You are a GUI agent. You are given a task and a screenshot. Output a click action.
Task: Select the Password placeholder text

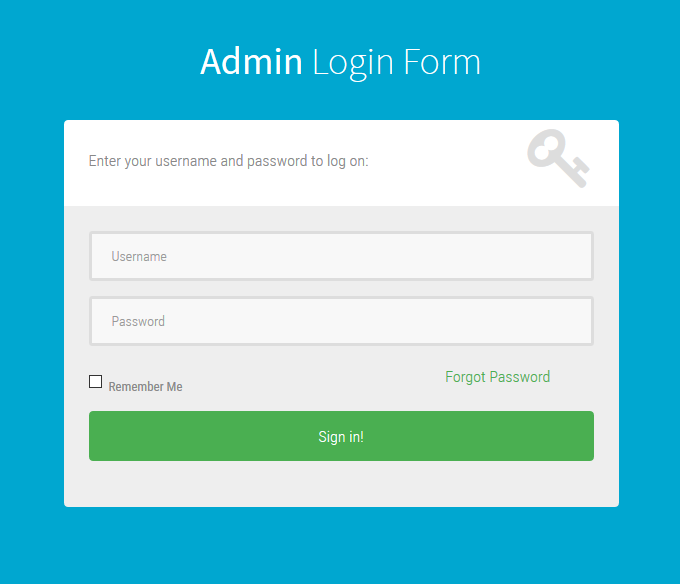tap(138, 322)
